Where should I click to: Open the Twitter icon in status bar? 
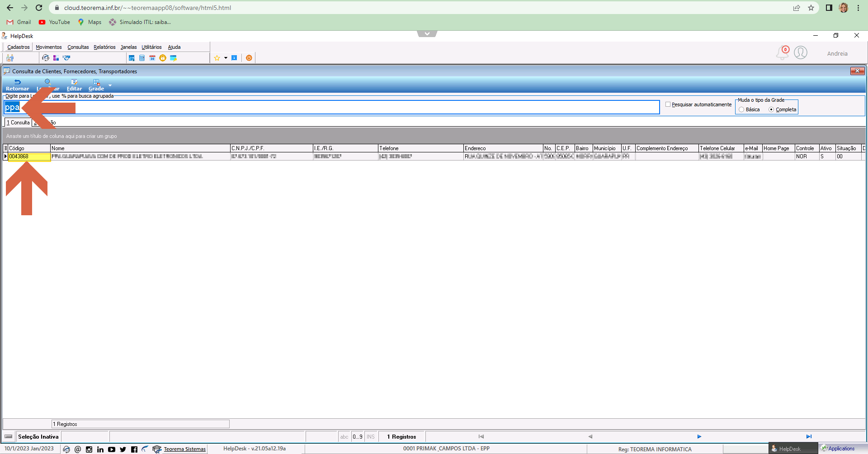click(x=123, y=449)
